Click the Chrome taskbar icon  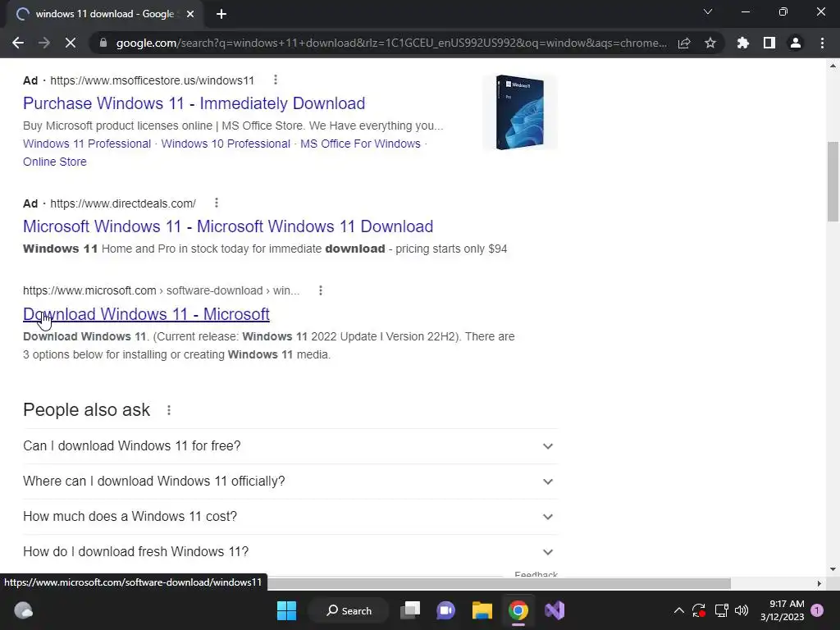(518, 610)
